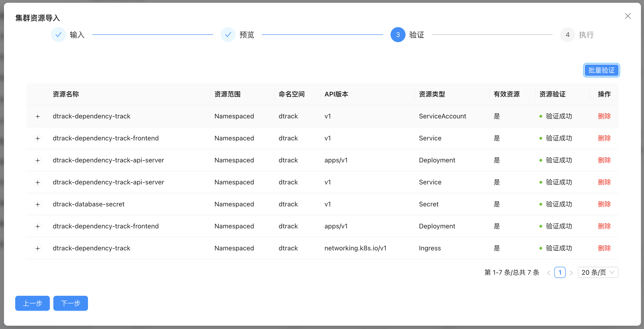This screenshot has width=644, height=329.
Task: Expand the dtrack-database-secret row
Action: pos(37,205)
